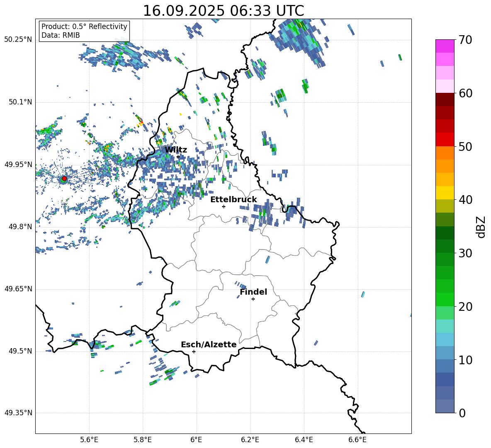Click the colorbar 0 tick label
The width and height of the screenshot is (491, 448).
click(462, 413)
